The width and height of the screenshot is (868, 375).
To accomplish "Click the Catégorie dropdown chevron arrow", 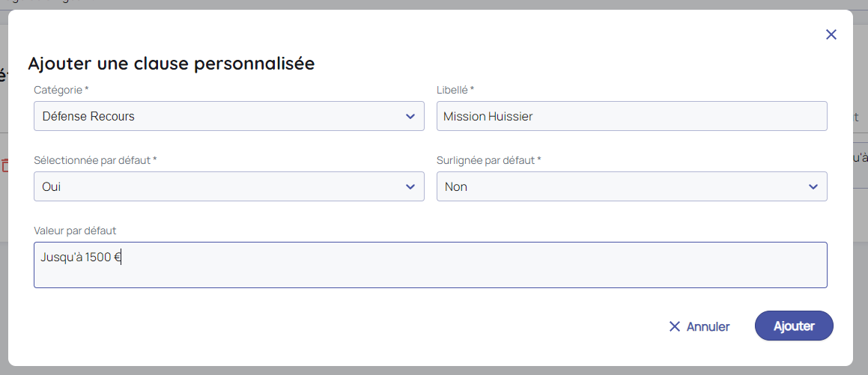I will [410, 116].
